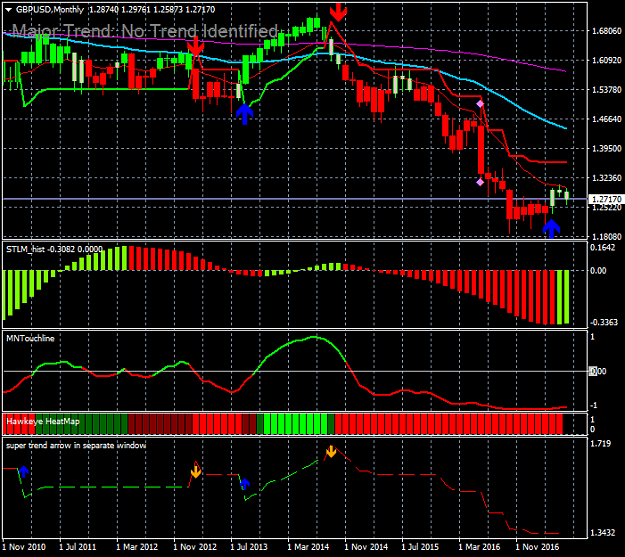This screenshot has height=557, width=625.
Task: Click the 1.46640 price level on the scale
Action: point(606,119)
